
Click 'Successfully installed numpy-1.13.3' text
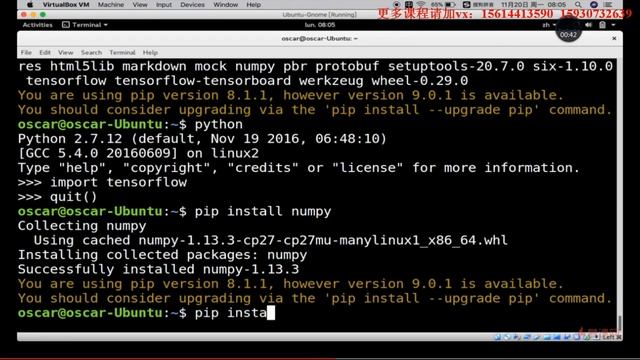click(x=158, y=269)
